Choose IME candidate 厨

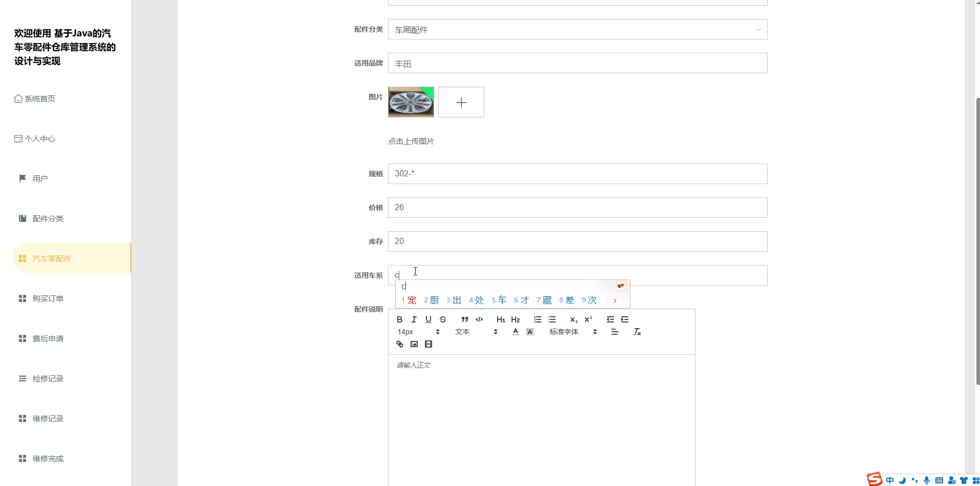(432, 300)
